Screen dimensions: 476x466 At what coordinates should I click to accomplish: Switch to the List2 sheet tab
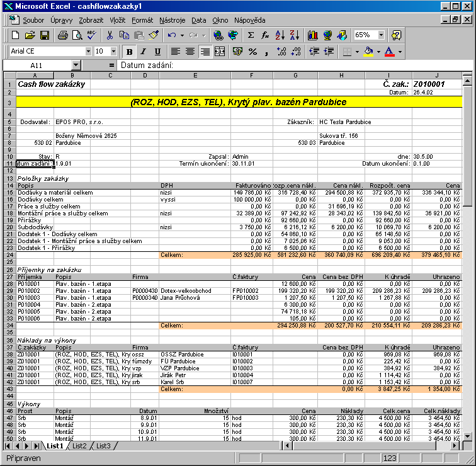(79, 446)
